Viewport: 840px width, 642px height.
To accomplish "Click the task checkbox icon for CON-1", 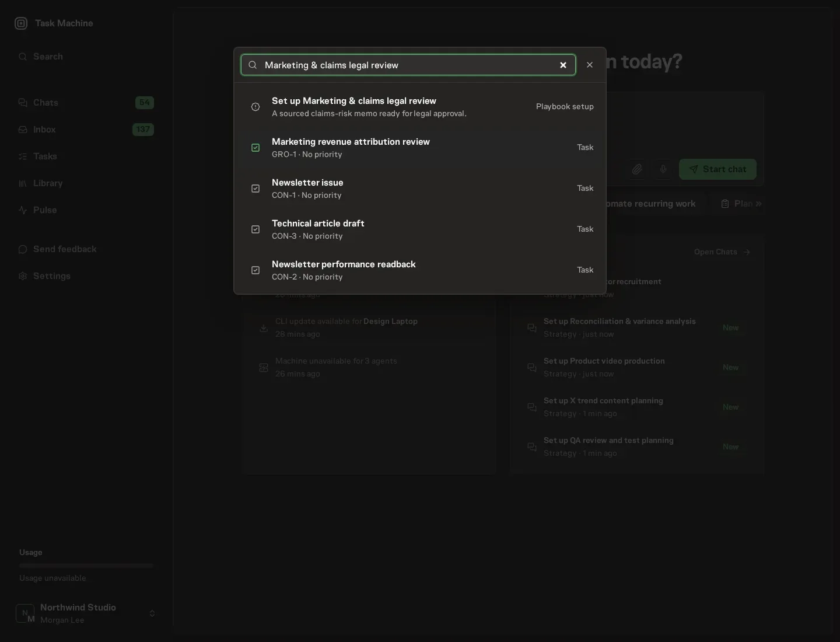I will tap(256, 189).
